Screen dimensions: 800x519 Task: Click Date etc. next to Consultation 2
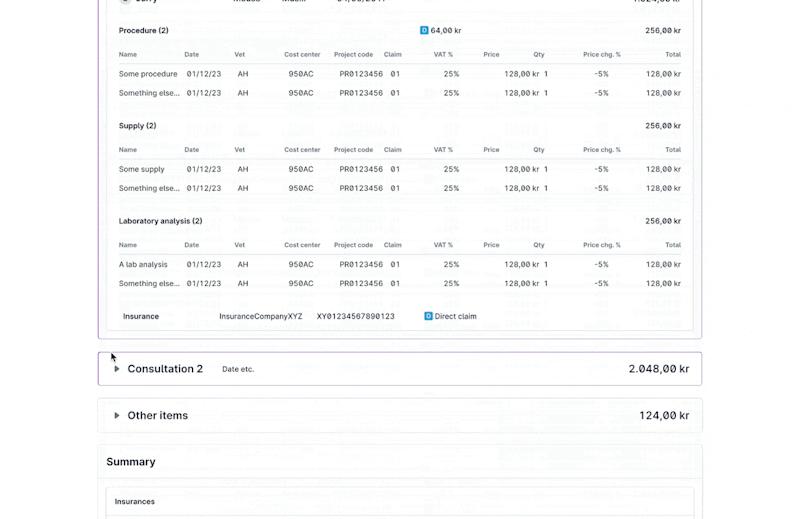[238, 369]
